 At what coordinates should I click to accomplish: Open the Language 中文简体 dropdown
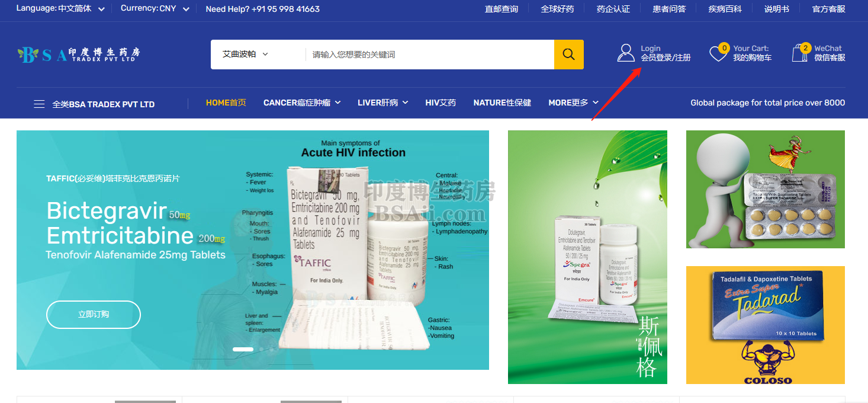click(60, 9)
